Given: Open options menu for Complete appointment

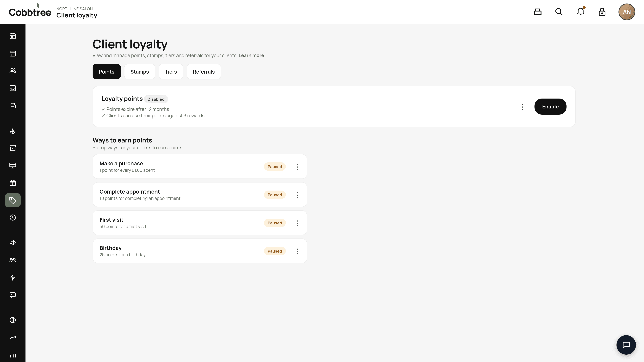Looking at the screenshot, I should point(297,195).
